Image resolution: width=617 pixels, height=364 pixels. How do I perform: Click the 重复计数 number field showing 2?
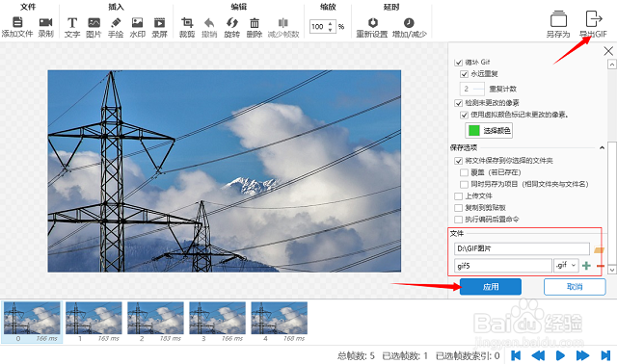pos(472,89)
